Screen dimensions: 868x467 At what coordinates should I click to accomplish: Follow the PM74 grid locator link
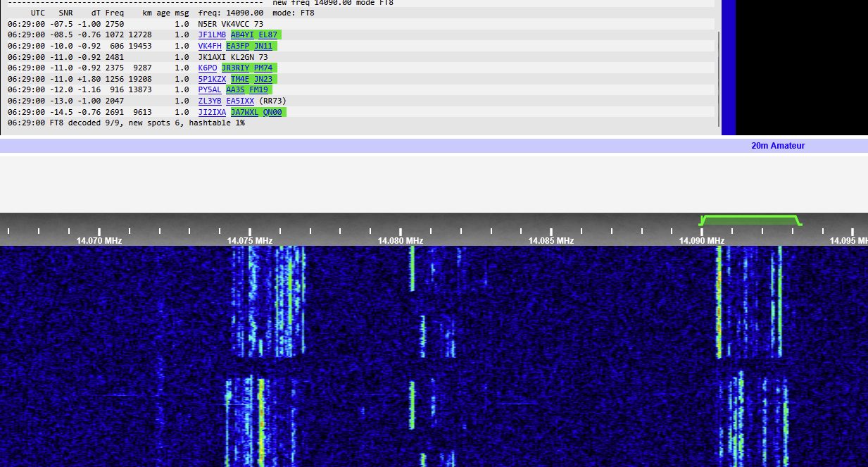[x=263, y=68]
